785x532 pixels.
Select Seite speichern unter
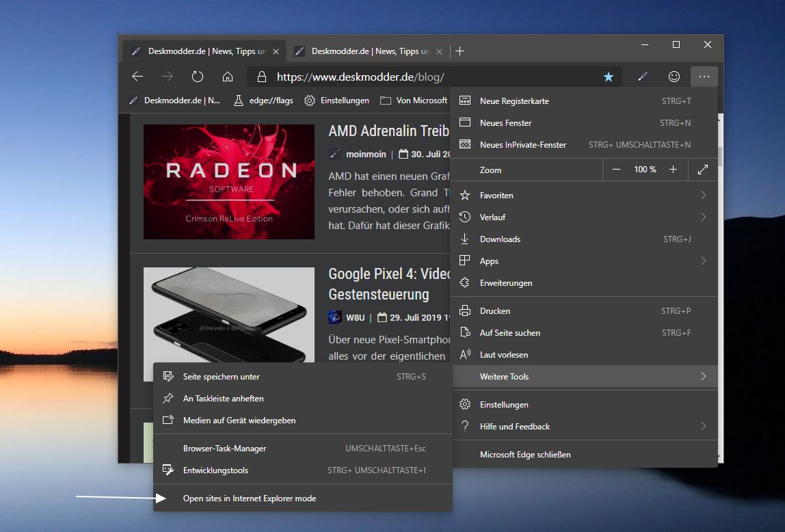[x=302, y=376]
